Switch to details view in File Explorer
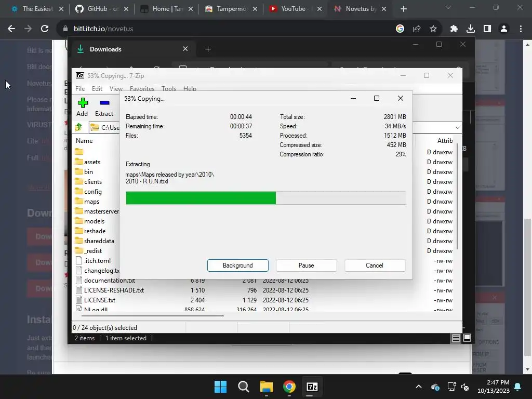This screenshot has width=532, height=399. (x=456, y=338)
